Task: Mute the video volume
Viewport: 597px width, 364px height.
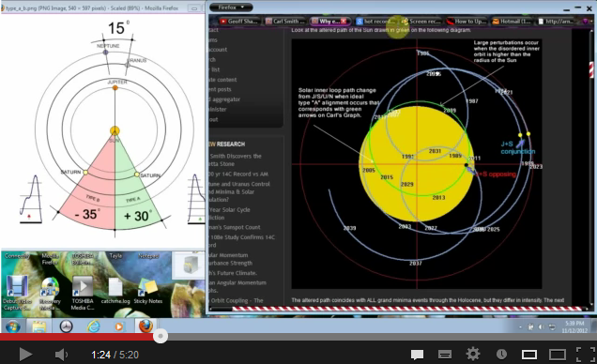Action: point(61,355)
